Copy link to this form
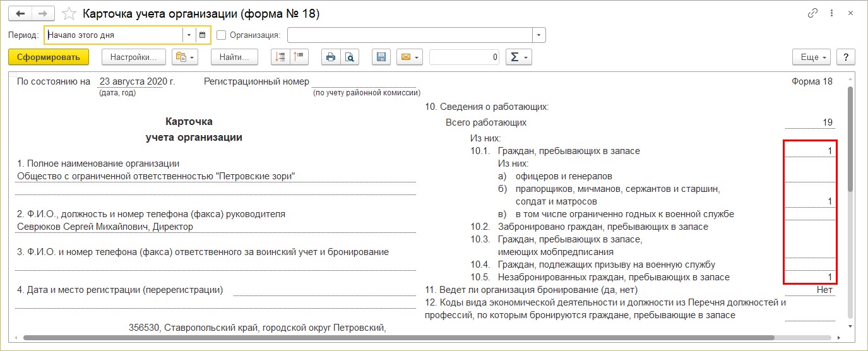868x351 pixels. pyautogui.click(x=812, y=13)
